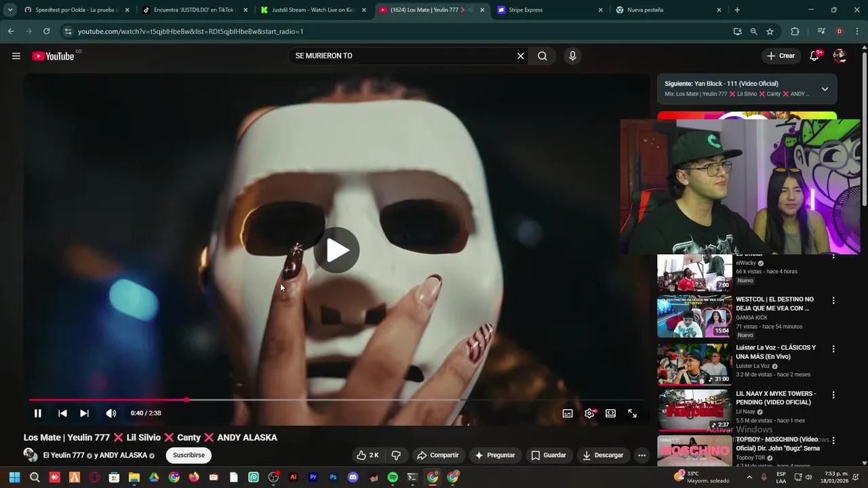
Task: Open Firefox from the taskbar
Action: [194, 477]
